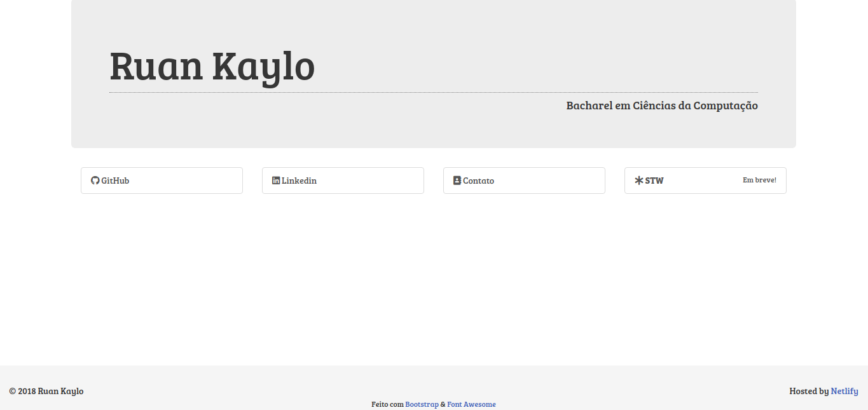Image resolution: width=868 pixels, height=410 pixels.
Task: Open the GitHub profile link text
Action: 115,181
